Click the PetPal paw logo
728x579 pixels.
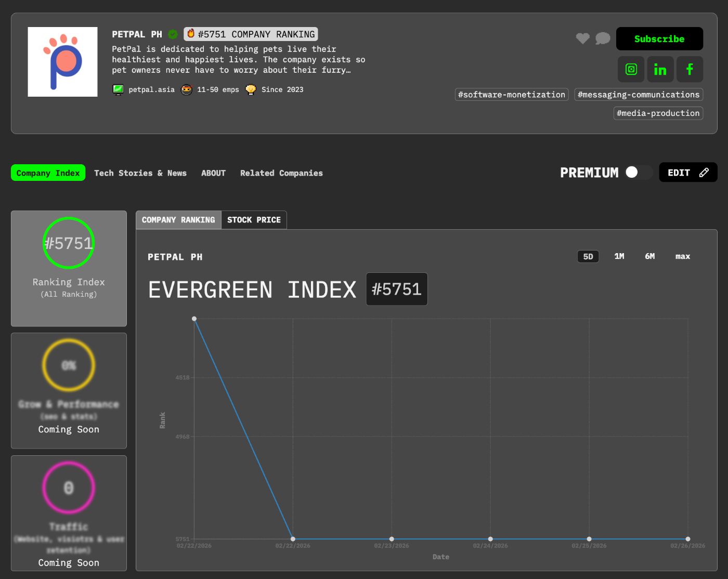click(x=62, y=62)
